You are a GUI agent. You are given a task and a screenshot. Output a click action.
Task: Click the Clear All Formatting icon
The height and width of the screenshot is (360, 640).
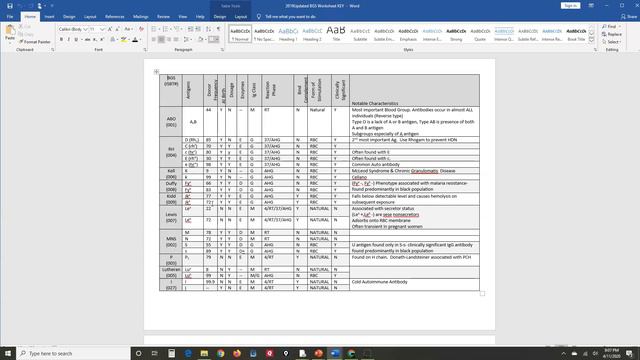point(141,29)
